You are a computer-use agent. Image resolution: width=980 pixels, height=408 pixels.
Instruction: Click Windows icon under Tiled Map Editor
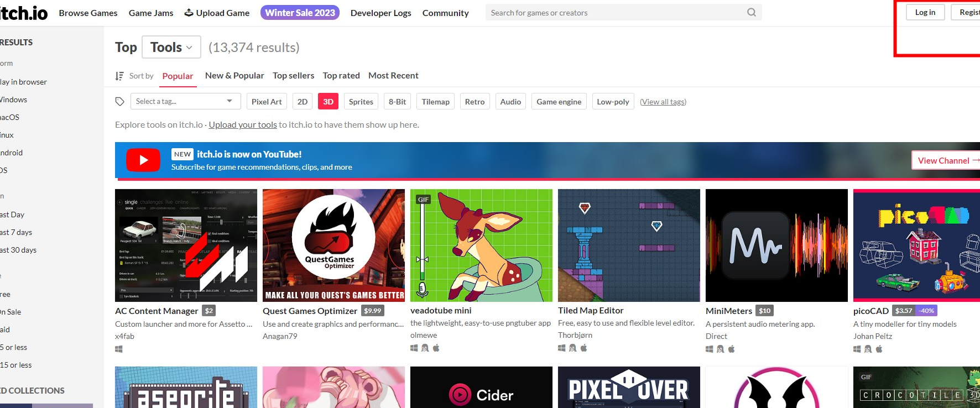pyautogui.click(x=561, y=348)
